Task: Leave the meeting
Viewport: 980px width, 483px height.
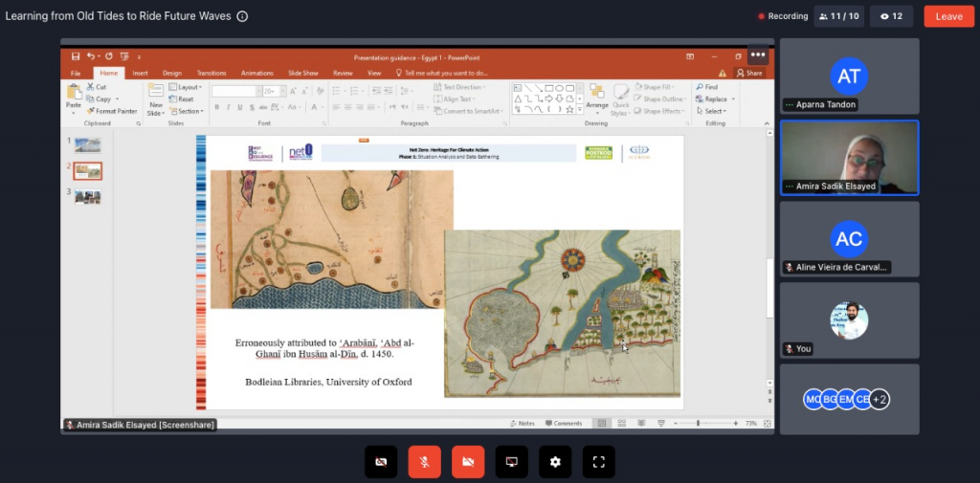Action: click(x=948, y=16)
